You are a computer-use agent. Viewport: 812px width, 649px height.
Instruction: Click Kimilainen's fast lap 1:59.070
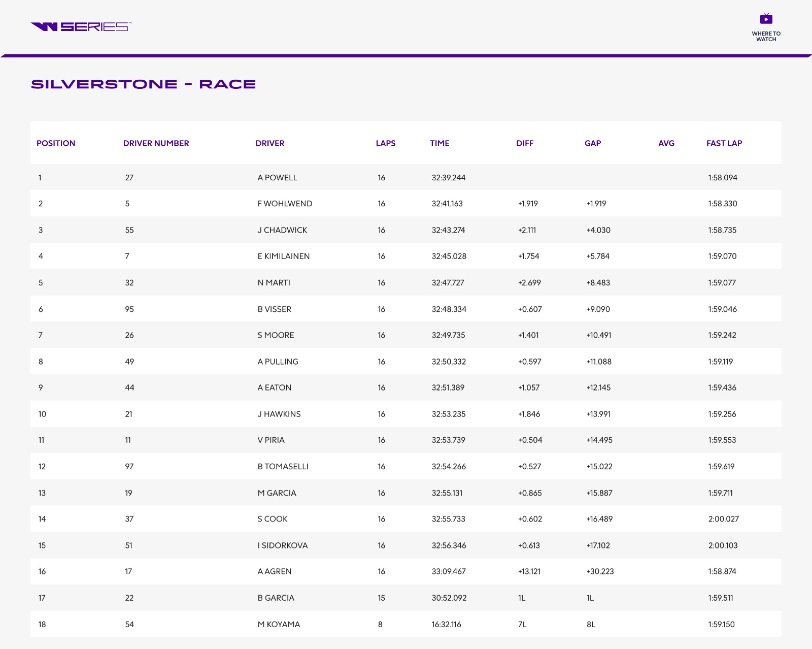click(722, 256)
